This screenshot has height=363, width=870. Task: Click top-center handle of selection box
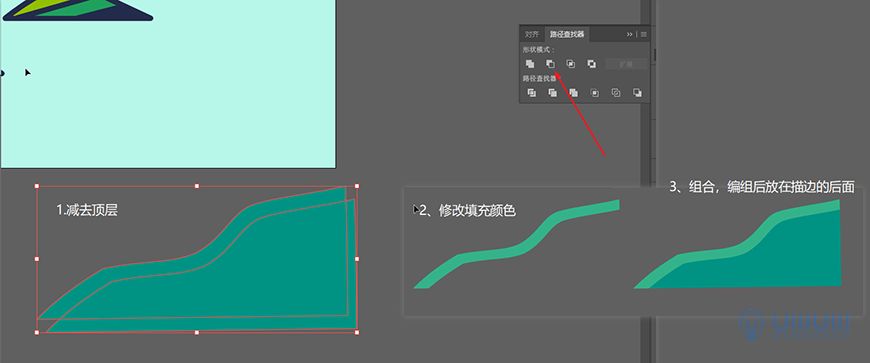pyautogui.click(x=196, y=186)
